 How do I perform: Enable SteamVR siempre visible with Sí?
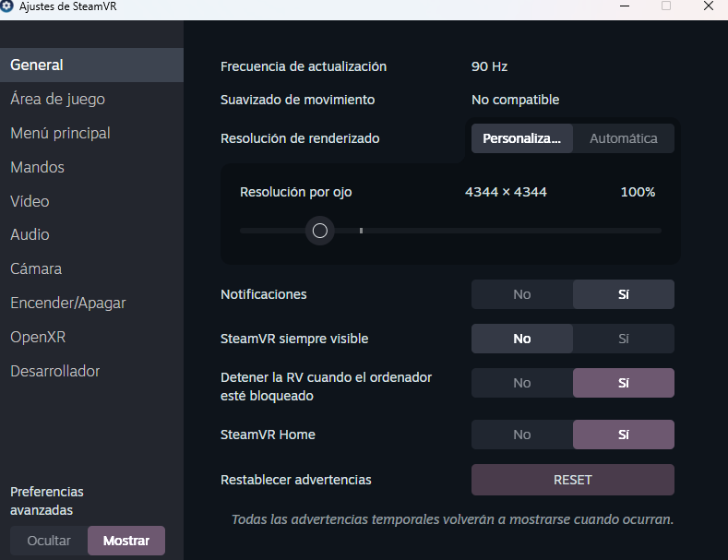[624, 339]
